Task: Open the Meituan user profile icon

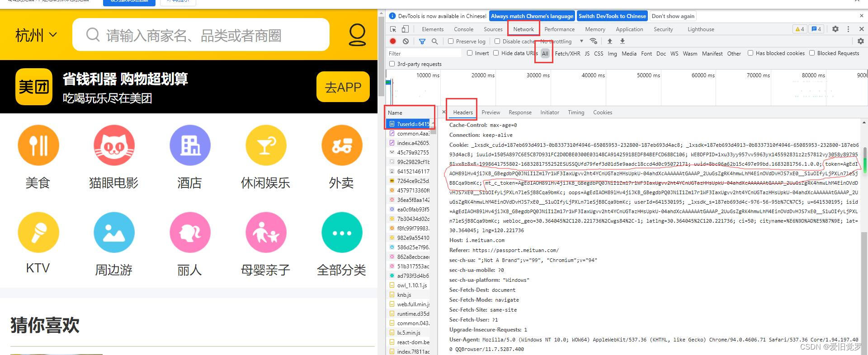Action: tap(357, 35)
